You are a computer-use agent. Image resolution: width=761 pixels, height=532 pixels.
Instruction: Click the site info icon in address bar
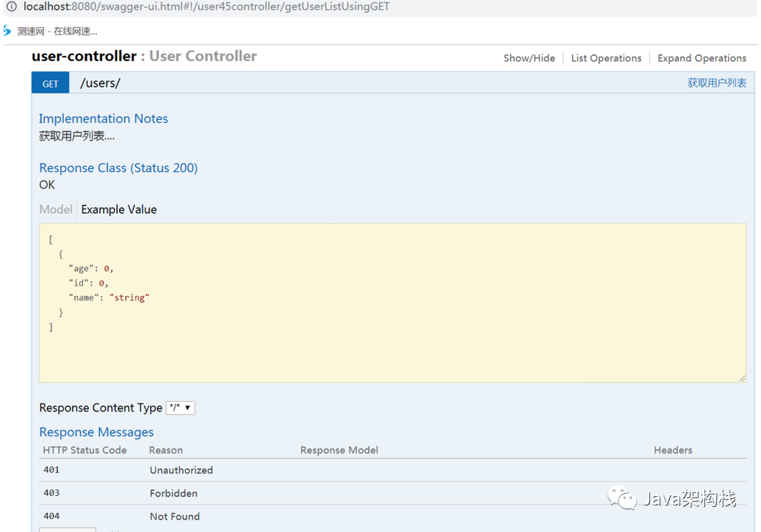click(11, 7)
